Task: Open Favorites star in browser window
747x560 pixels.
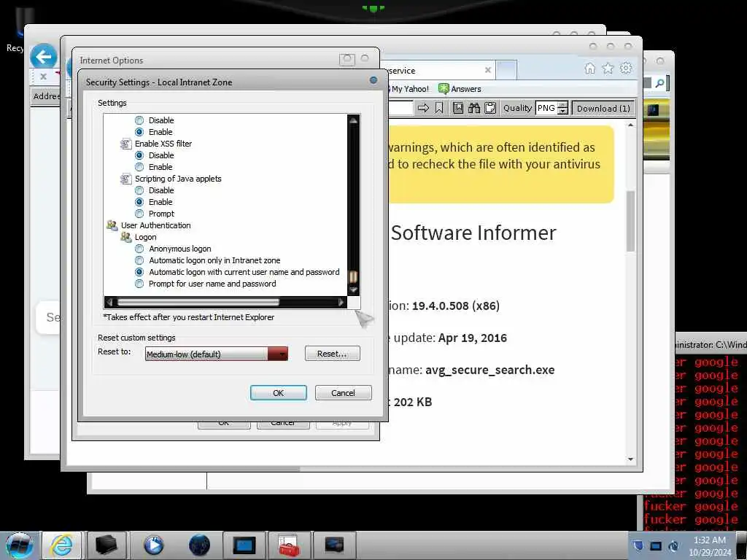Action: pos(608,69)
